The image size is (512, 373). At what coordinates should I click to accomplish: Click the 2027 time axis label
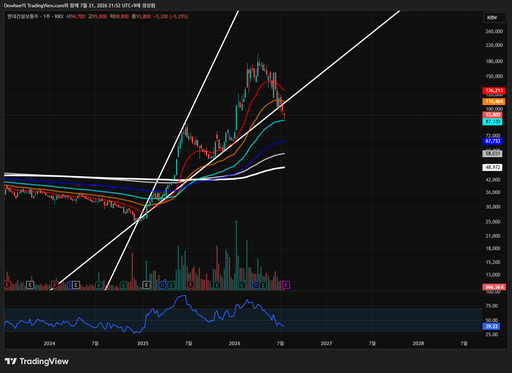[x=326, y=343]
